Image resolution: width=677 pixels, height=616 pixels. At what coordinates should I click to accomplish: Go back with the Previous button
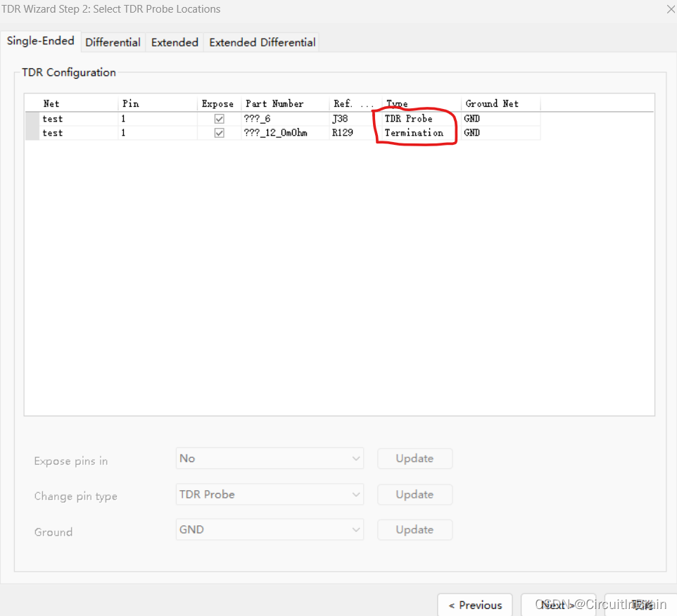[475, 605]
